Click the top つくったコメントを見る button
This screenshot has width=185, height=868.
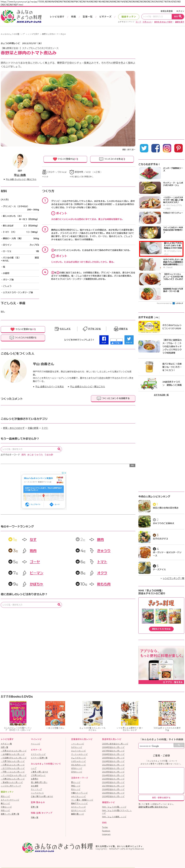[112, 159]
